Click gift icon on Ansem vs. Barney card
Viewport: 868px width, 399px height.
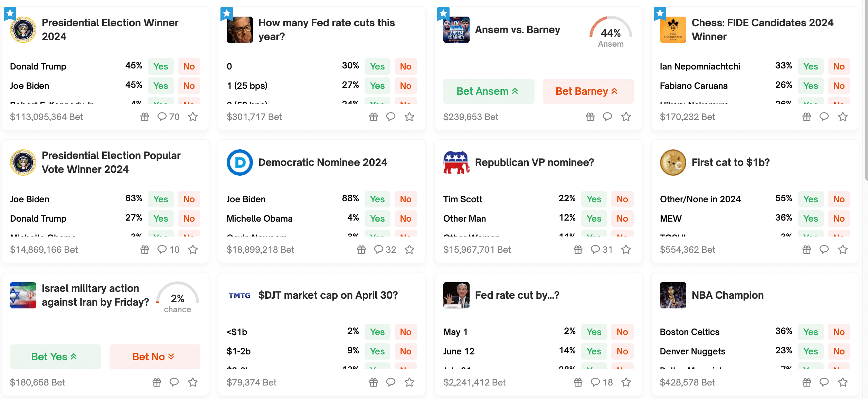(590, 117)
